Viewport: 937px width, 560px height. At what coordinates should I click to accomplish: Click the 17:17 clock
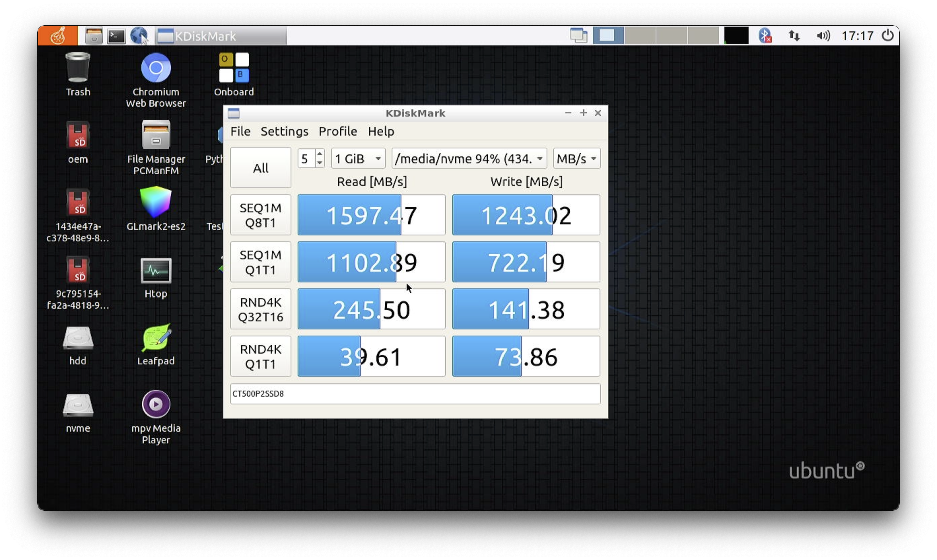click(x=857, y=36)
